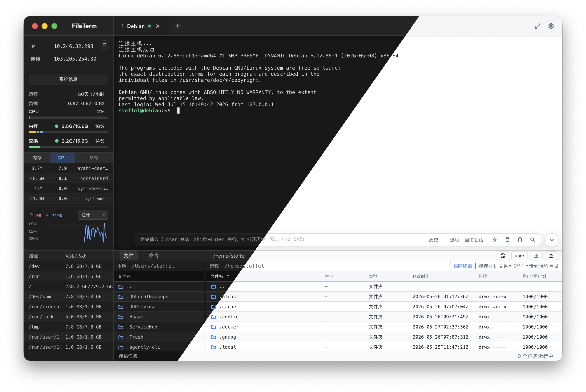Click the 历史 history button
This screenshot has width=586, height=392.
[x=433, y=240]
